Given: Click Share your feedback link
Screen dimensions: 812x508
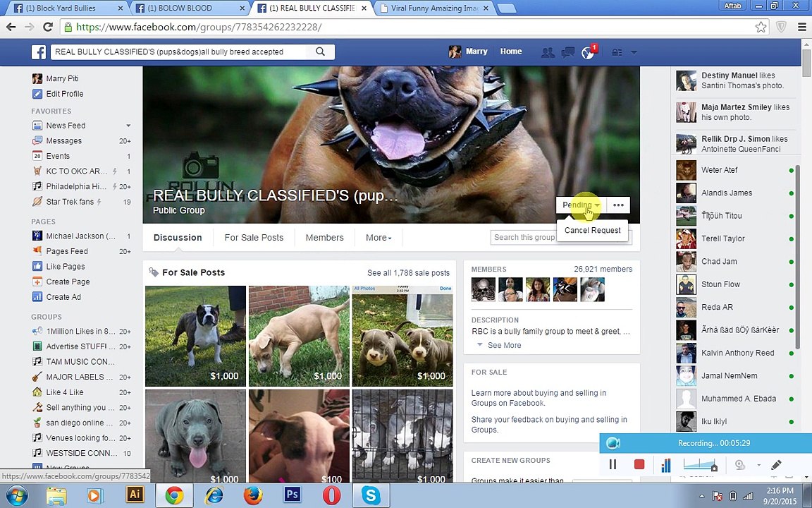Looking at the screenshot, I should [549, 425].
